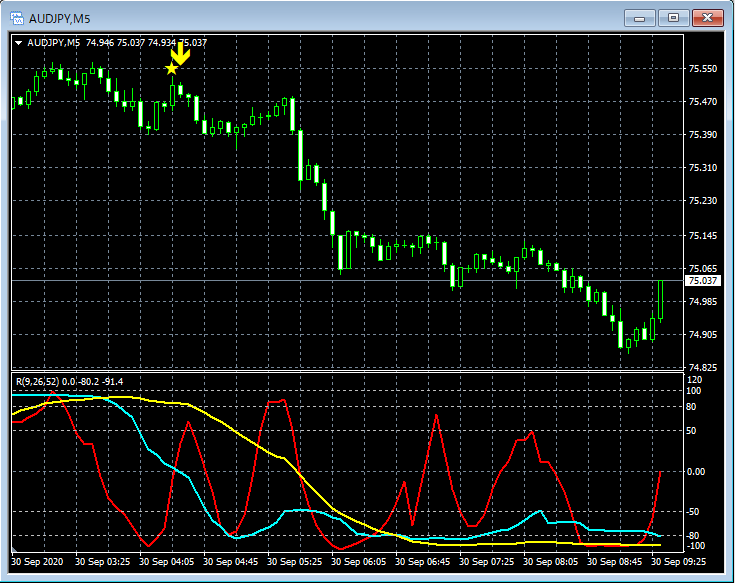Select the AUDJPY,M5 window title text

tap(60, 19)
